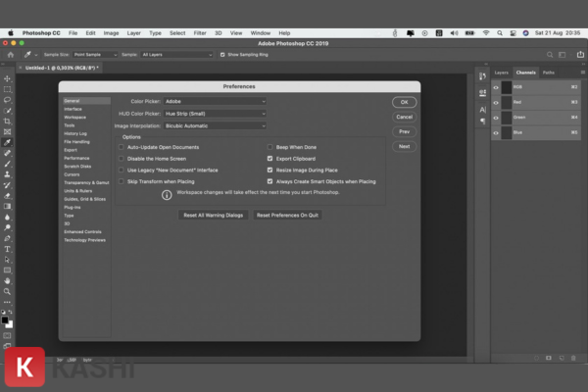Select the Brush tool

click(x=7, y=164)
